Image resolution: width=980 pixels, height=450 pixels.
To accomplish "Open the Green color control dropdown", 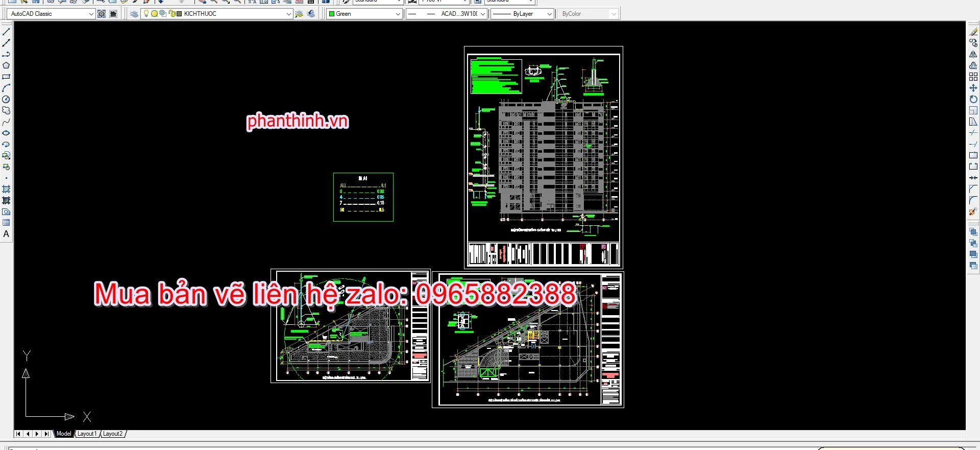I will coord(398,14).
